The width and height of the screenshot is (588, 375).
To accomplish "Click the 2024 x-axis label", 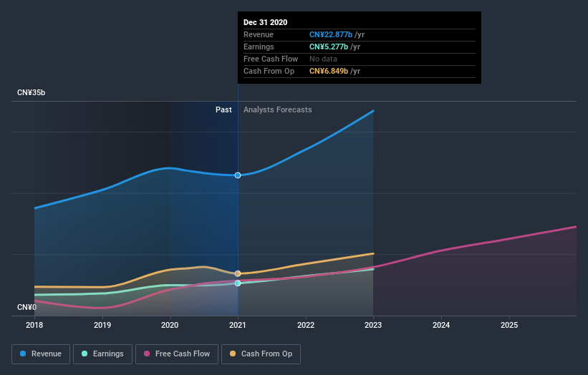I will tap(441, 325).
